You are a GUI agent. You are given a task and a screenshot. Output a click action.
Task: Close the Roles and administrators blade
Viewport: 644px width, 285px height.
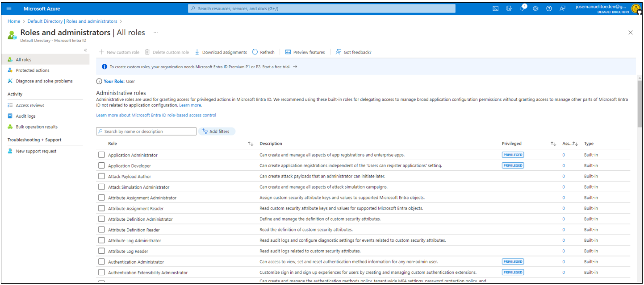631,33
